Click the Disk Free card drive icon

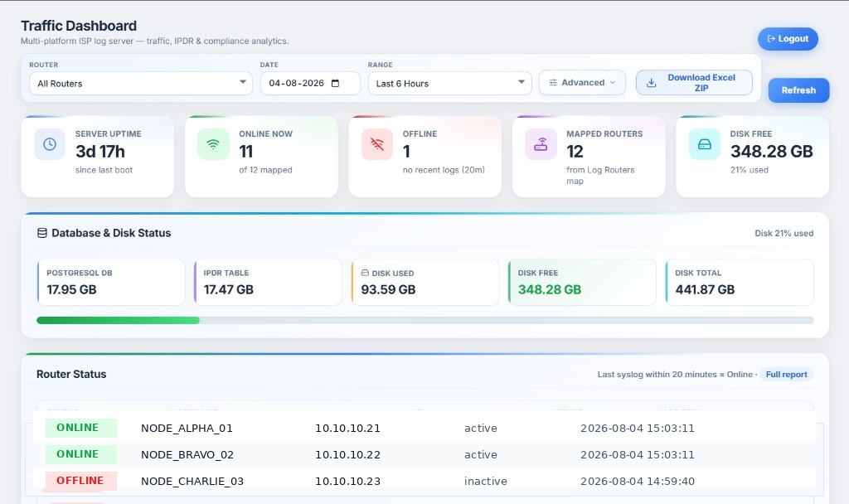click(705, 144)
